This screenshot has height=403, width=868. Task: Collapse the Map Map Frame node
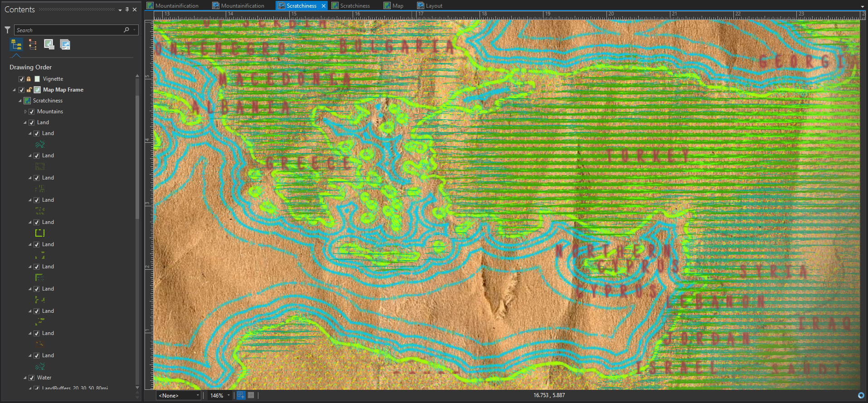coord(14,90)
